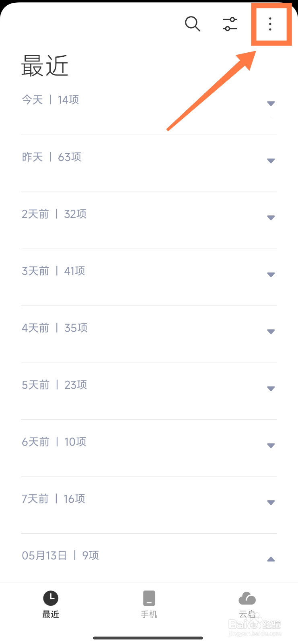
Task: Expand the 3天前 41项 group arrow
Action: tap(271, 275)
